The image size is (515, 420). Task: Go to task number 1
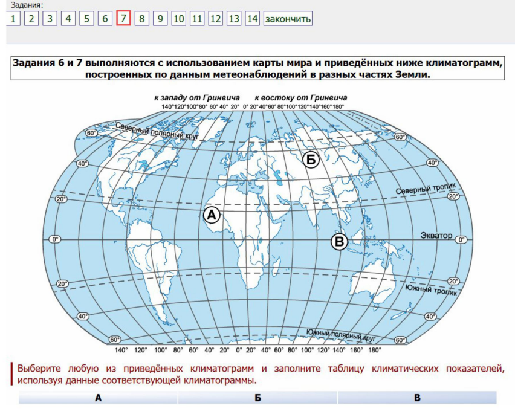click(x=13, y=19)
